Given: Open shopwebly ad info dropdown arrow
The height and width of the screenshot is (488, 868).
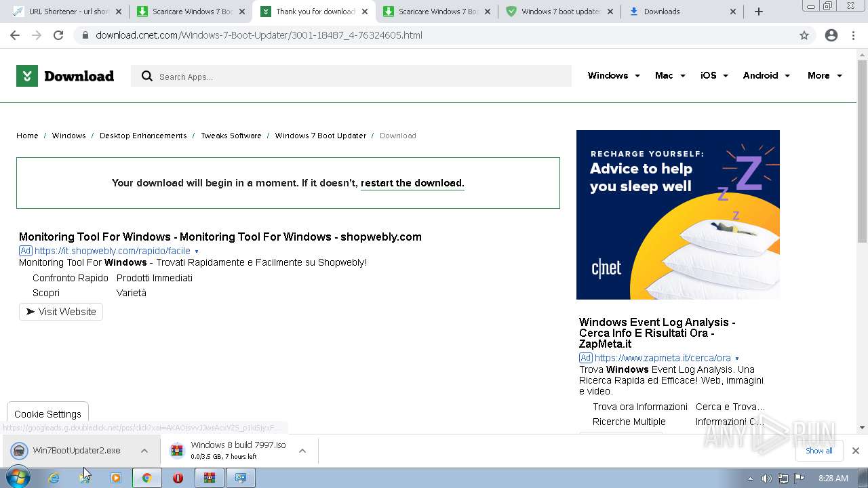Looking at the screenshot, I should (197, 251).
